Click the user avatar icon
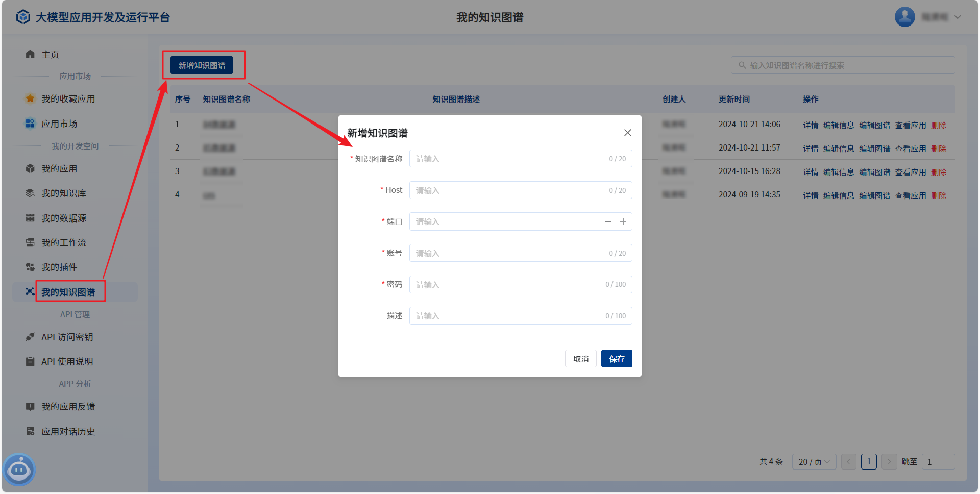The width and height of the screenshot is (980, 494). pos(904,17)
